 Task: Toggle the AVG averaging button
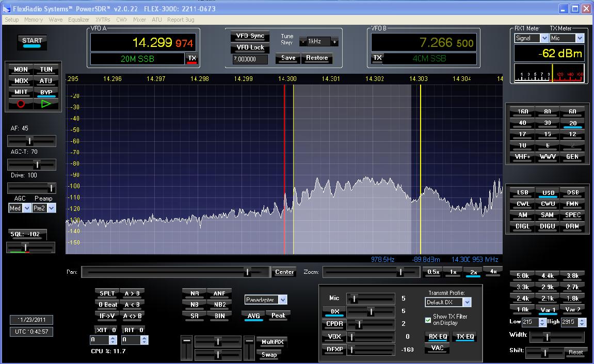click(x=253, y=316)
